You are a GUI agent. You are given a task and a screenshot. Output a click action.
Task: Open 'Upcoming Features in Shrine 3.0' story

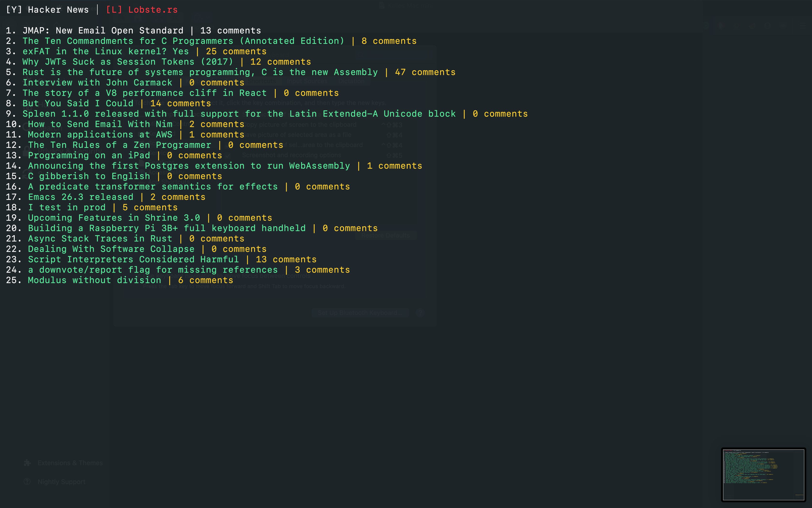click(x=114, y=218)
